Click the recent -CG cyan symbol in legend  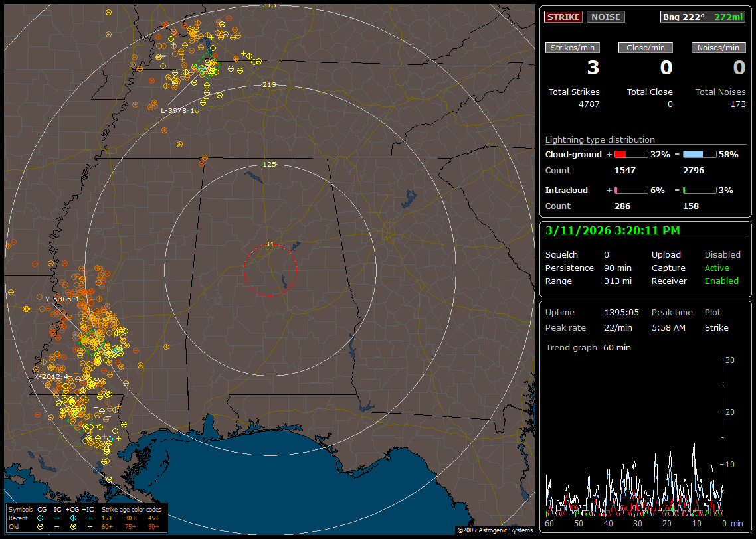tap(40, 518)
